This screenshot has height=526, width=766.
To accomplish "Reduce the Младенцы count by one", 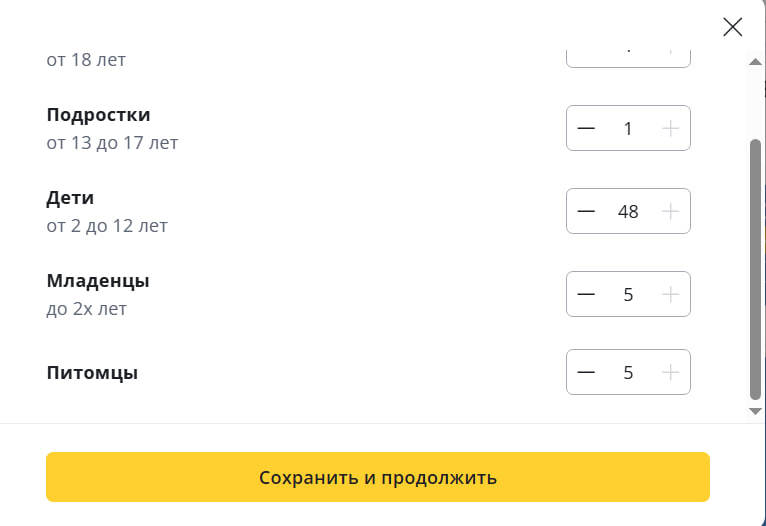I will [x=586, y=294].
